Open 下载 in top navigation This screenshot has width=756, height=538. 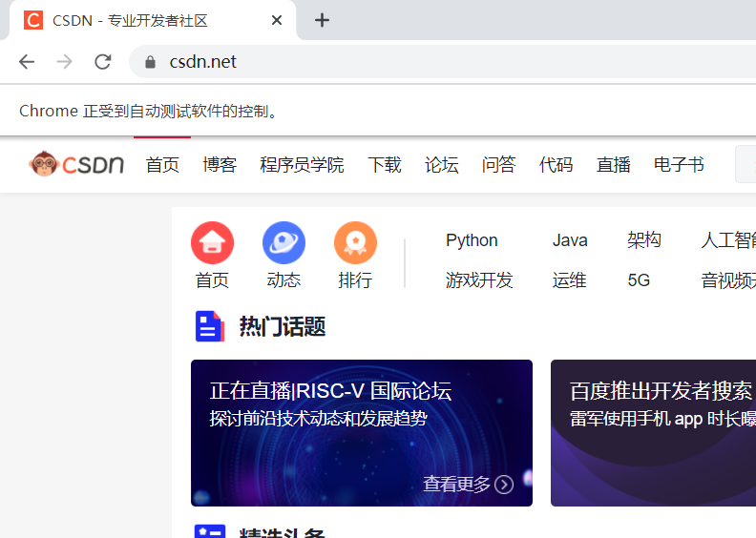(x=385, y=165)
